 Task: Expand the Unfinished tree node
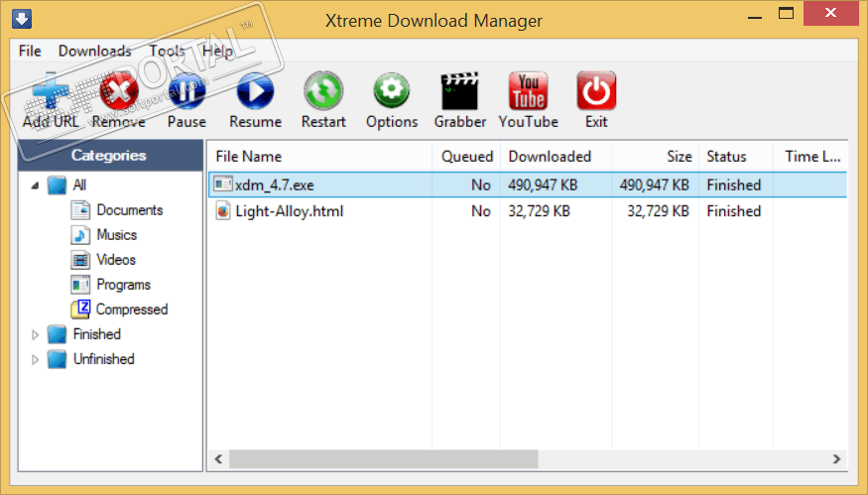tap(35, 359)
